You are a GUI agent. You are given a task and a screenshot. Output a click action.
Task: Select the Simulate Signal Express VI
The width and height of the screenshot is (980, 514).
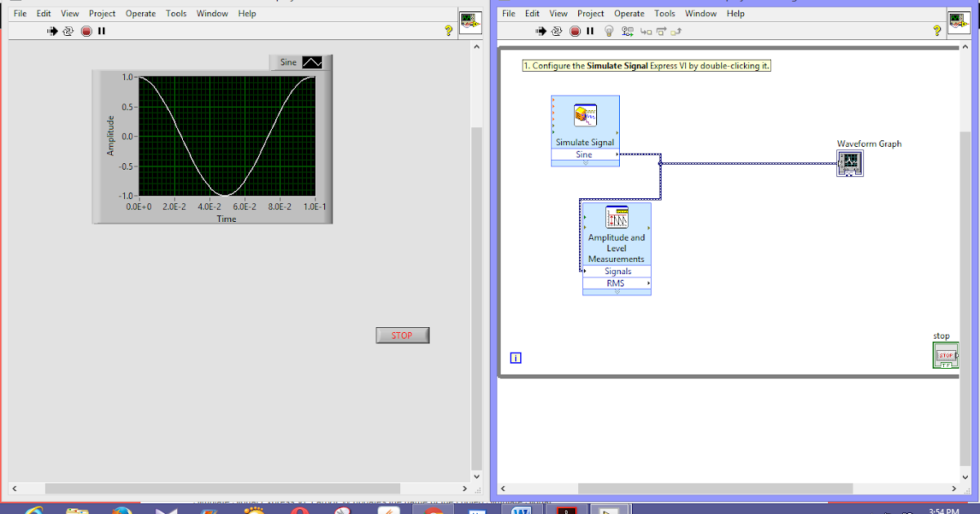pos(585,114)
